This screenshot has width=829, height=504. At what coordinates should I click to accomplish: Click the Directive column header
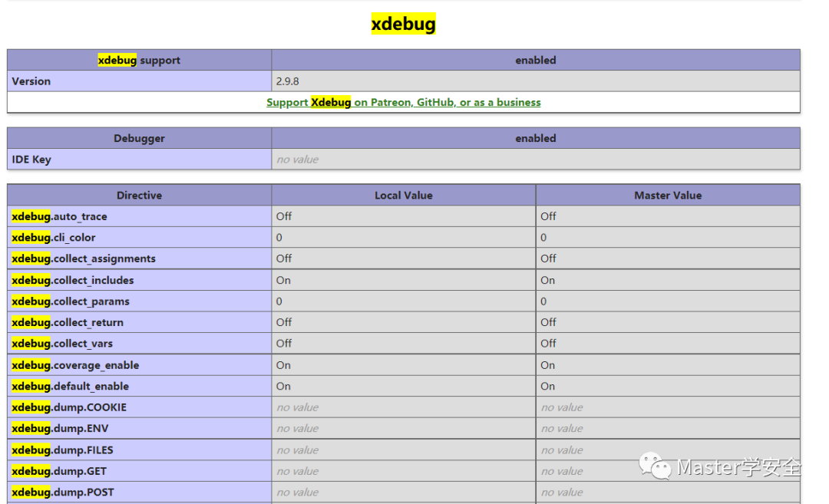pos(139,196)
